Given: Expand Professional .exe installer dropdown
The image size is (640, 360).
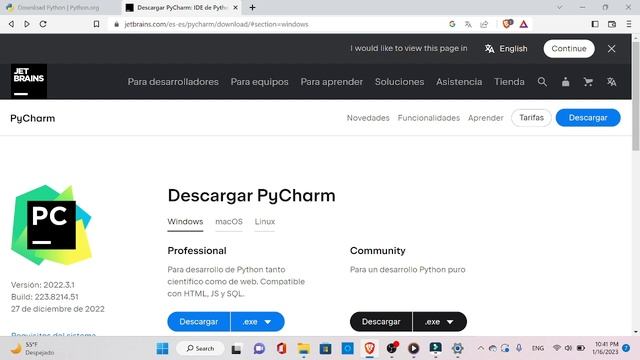Looking at the screenshot, I should pos(258,322).
